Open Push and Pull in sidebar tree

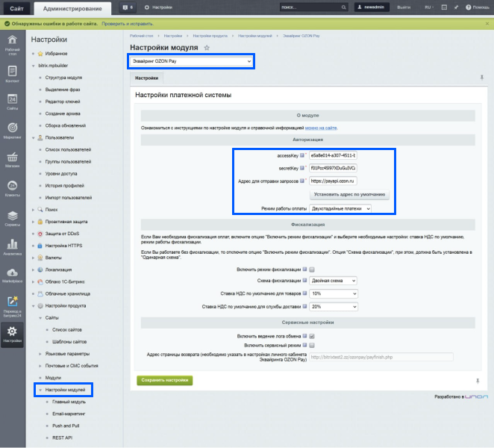pos(66,426)
